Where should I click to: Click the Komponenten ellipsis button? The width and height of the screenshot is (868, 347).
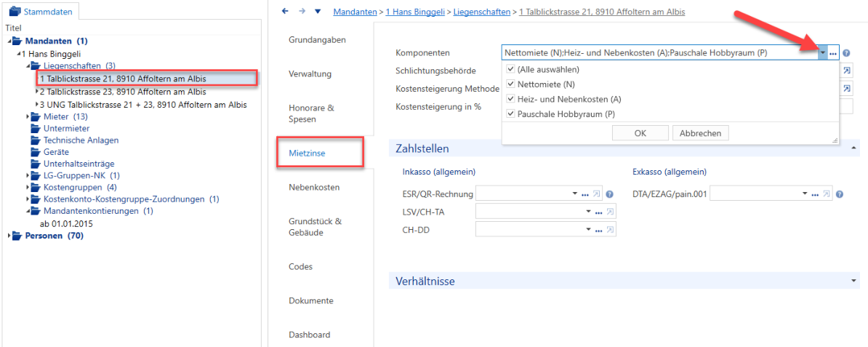(x=833, y=54)
